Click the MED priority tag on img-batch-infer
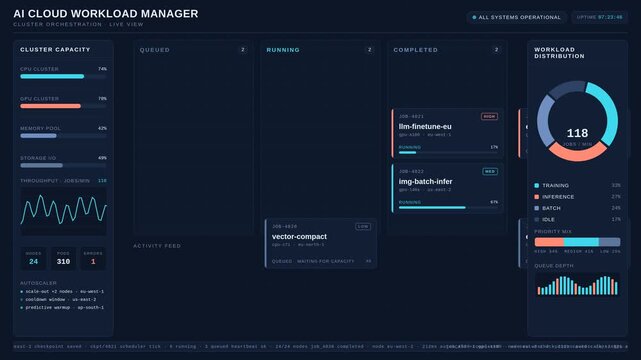641x360 pixels. (x=490, y=171)
